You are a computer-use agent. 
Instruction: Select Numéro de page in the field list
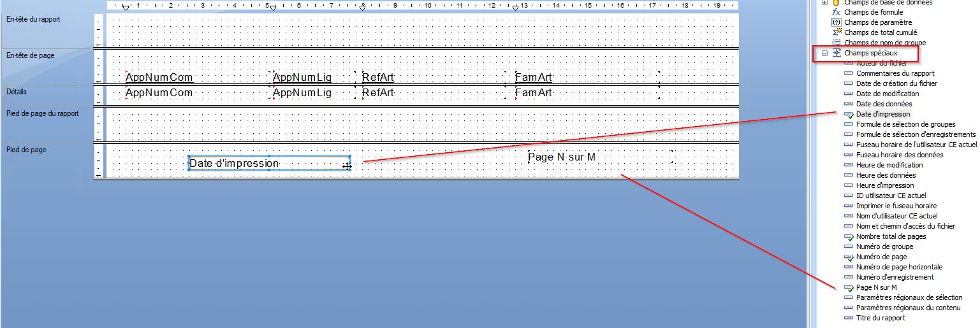point(881,257)
